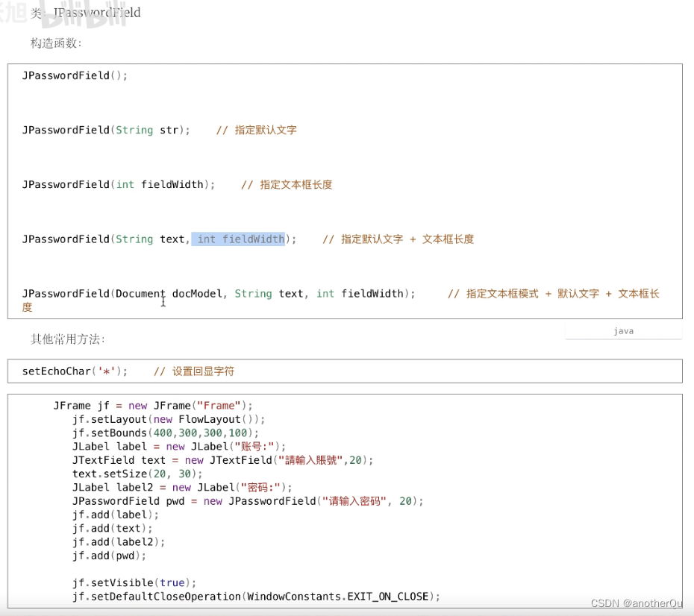The width and height of the screenshot is (694, 616).
Task: Click the line 'jf.add(pwd);'
Action: coord(109,556)
